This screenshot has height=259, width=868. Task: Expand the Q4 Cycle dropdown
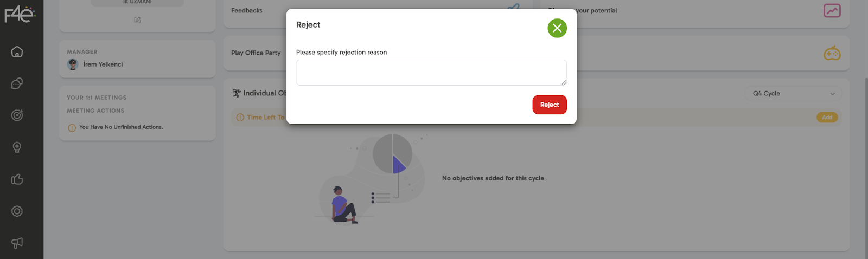793,94
